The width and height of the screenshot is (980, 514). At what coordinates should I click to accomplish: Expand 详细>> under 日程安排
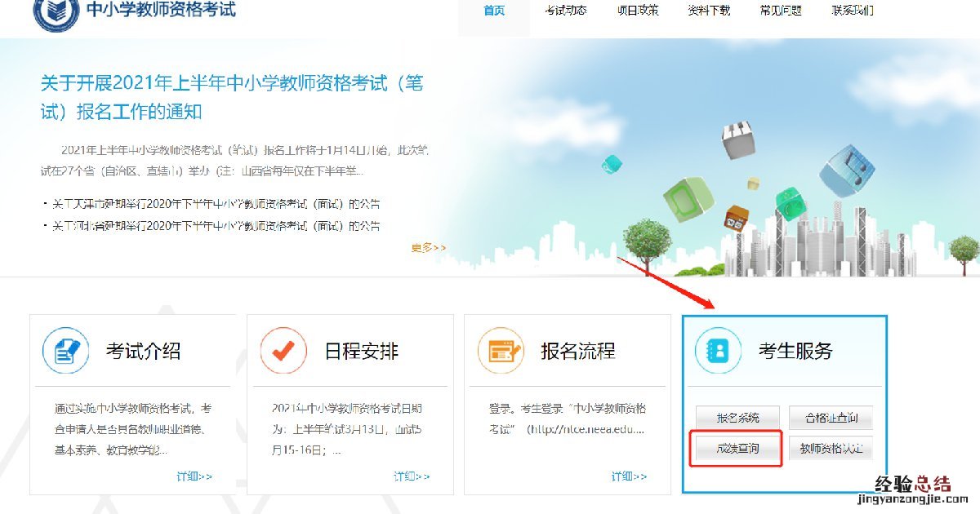pos(412,476)
